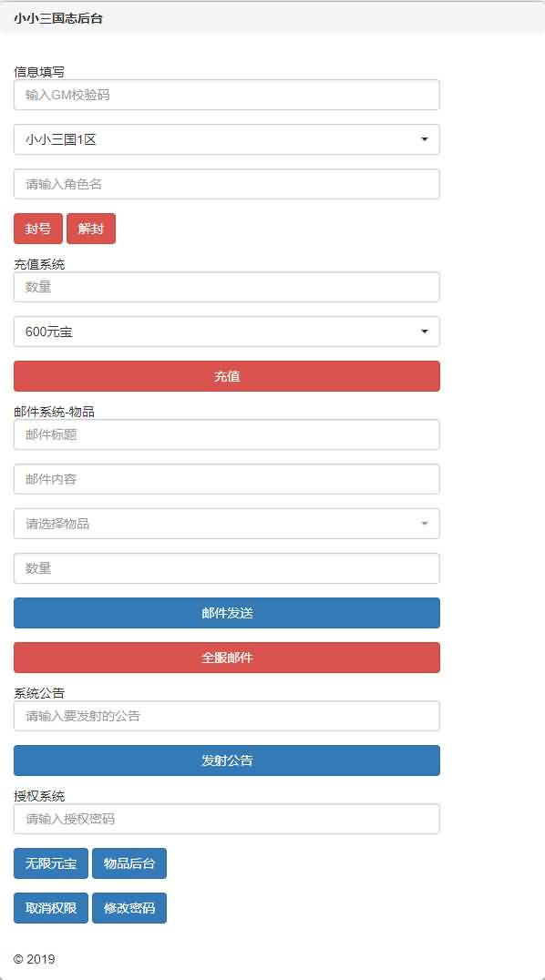Open the server selection dropdown showing 小小三国1区
545x980 pixels.
click(x=226, y=138)
